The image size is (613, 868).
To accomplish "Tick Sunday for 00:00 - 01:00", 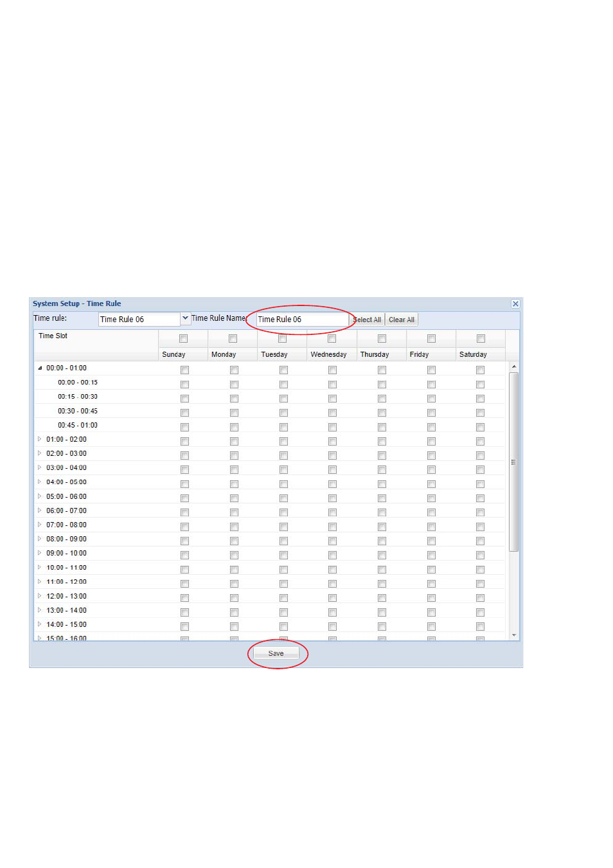I will coord(185,370).
